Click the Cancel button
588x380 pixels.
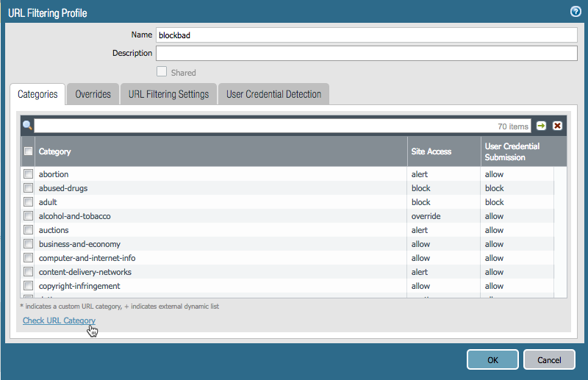click(549, 359)
